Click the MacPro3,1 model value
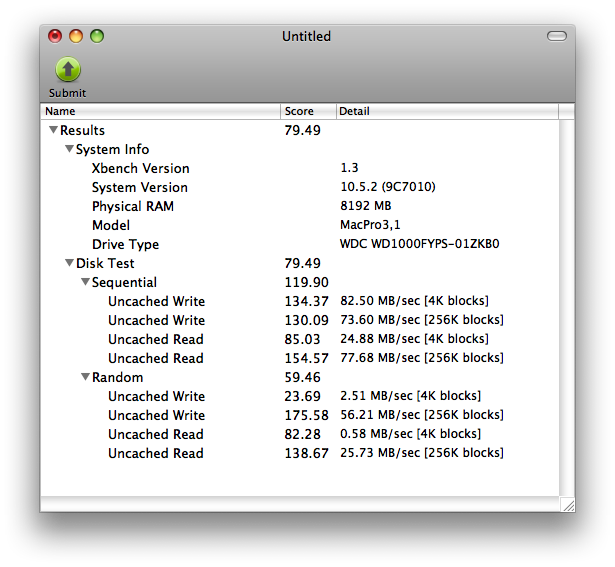This screenshot has width=615, height=567. coord(370,225)
